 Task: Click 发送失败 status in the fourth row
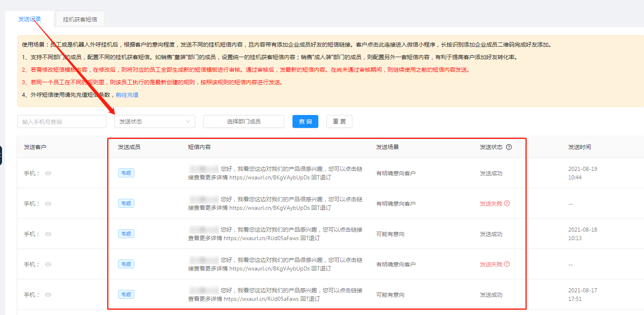[x=491, y=264]
